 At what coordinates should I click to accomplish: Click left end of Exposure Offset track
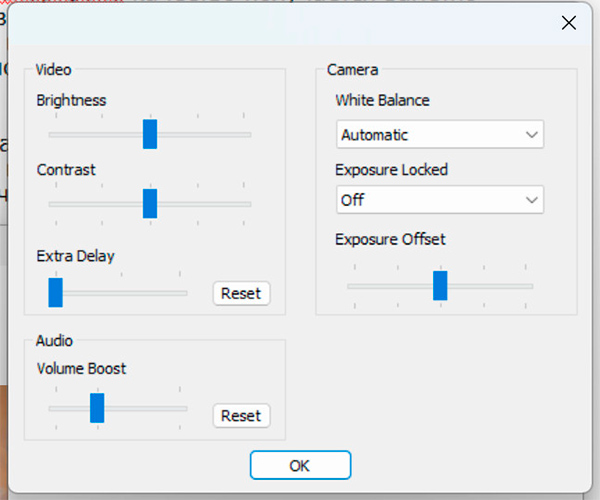[x=350, y=285]
